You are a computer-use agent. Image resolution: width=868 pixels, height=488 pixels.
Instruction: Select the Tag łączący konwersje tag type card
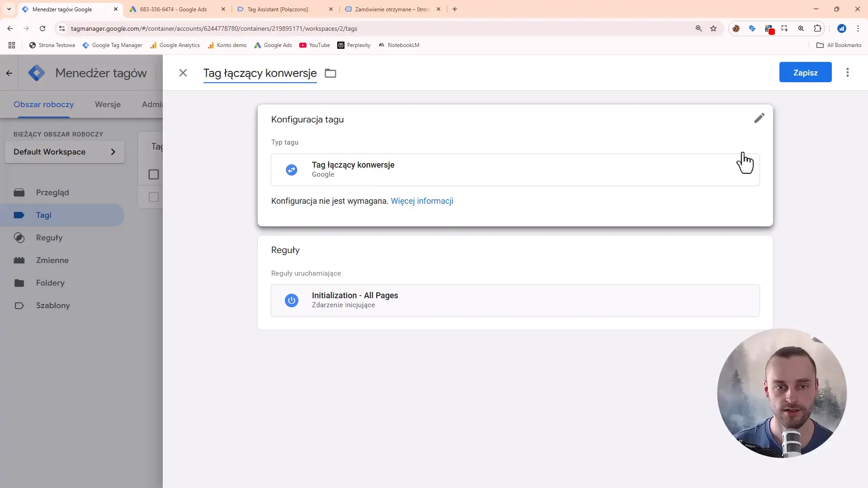515,170
